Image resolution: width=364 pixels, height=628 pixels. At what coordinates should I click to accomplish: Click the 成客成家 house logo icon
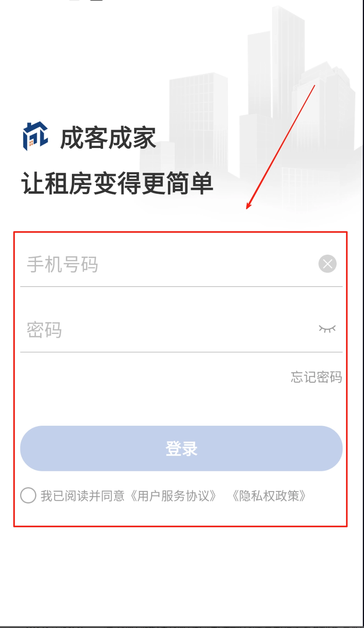point(35,136)
